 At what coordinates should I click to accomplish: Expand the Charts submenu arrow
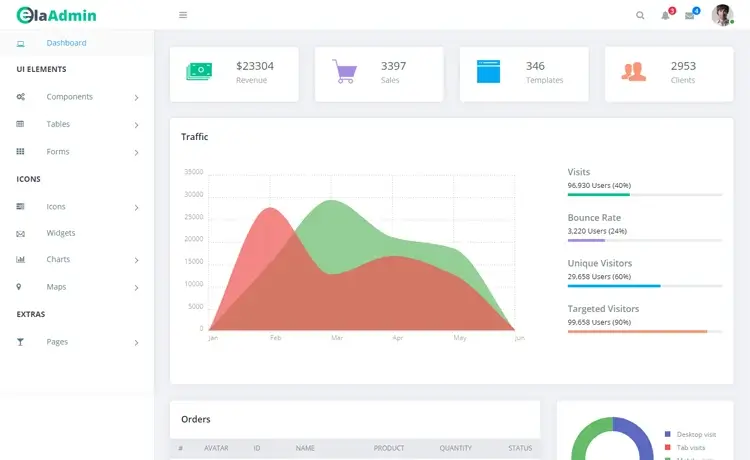(x=136, y=260)
